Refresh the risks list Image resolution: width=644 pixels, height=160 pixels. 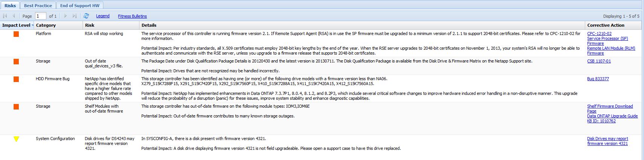click(x=86, y=16)
